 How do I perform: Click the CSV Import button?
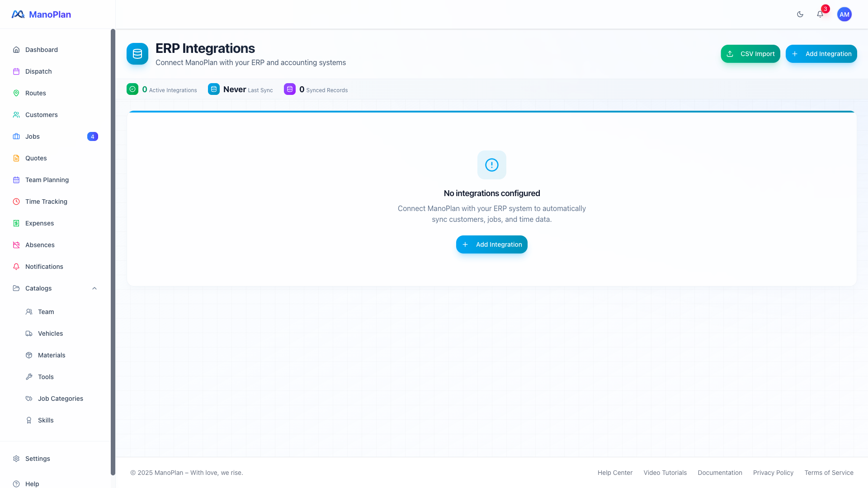click(x=750, y=54)
